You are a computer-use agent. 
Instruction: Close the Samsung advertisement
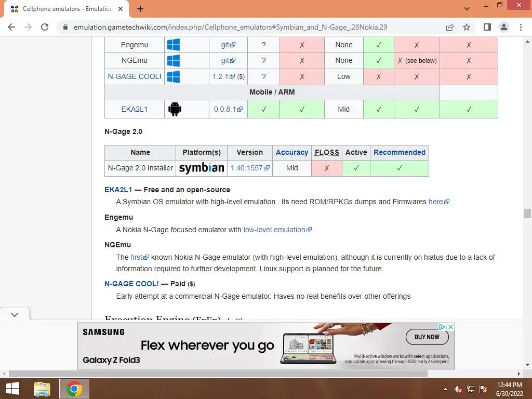[x=450, y=327]
